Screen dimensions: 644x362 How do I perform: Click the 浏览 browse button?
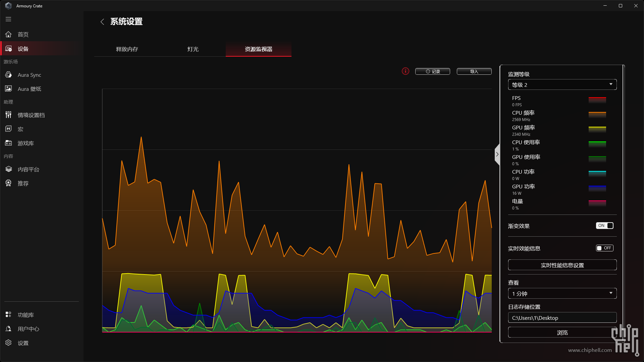(x=562, y=333)
